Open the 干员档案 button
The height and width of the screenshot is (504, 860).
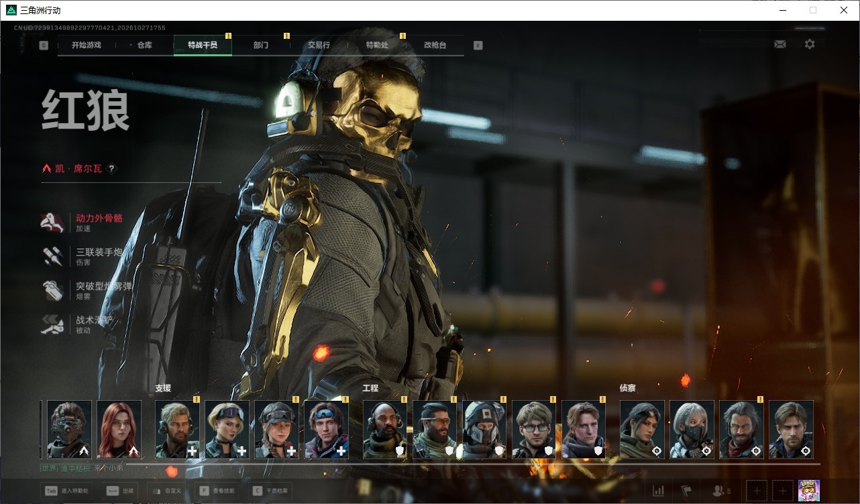click(271, 491)
